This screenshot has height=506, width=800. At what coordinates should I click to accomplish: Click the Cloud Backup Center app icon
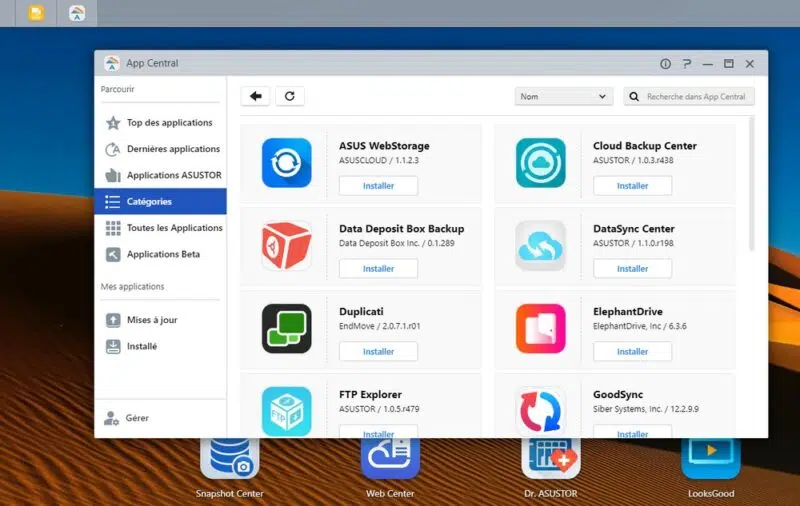541,163
